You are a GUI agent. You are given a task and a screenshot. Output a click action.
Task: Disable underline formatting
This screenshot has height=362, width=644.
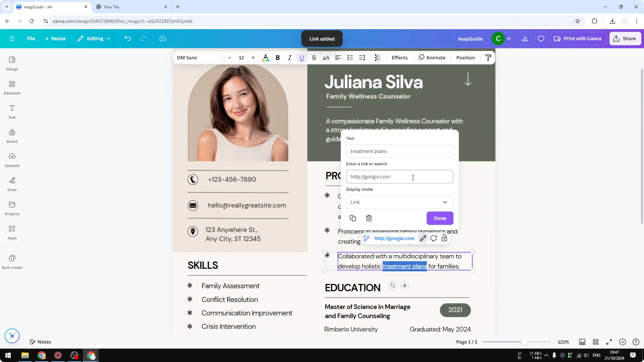pyautogui.click(x=302, y=58)
